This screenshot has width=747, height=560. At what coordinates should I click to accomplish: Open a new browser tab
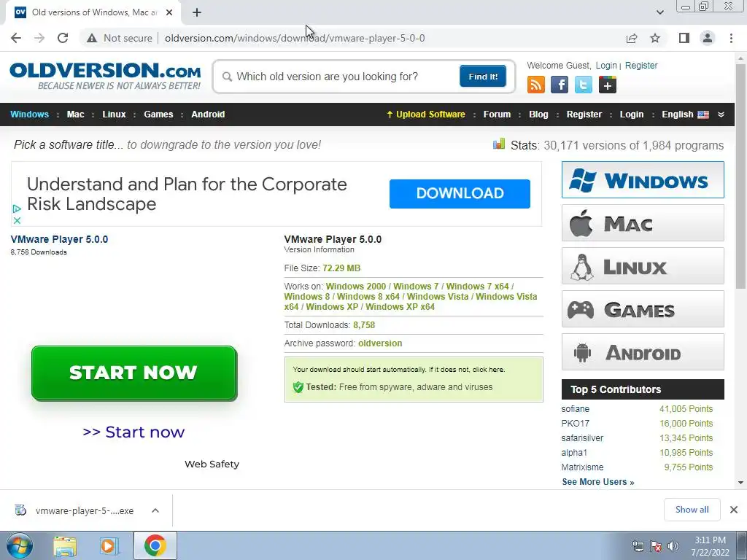pos(197,13)
